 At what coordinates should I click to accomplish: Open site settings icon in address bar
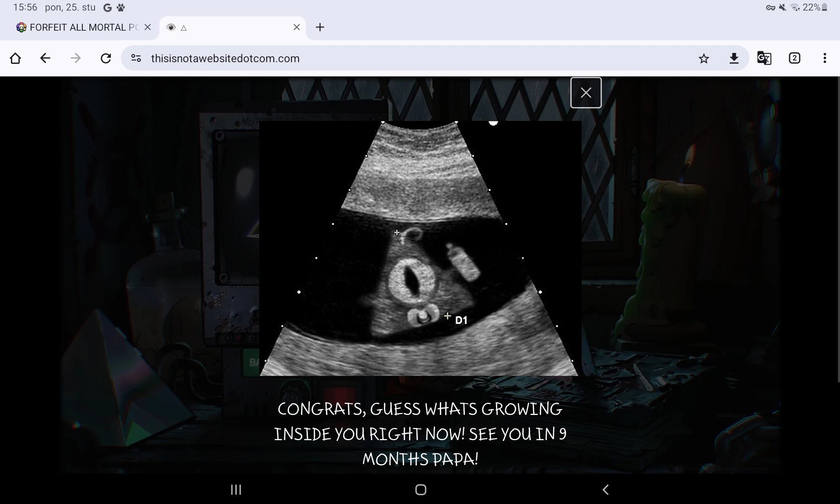pyautogui.click(x=136, y=58)
